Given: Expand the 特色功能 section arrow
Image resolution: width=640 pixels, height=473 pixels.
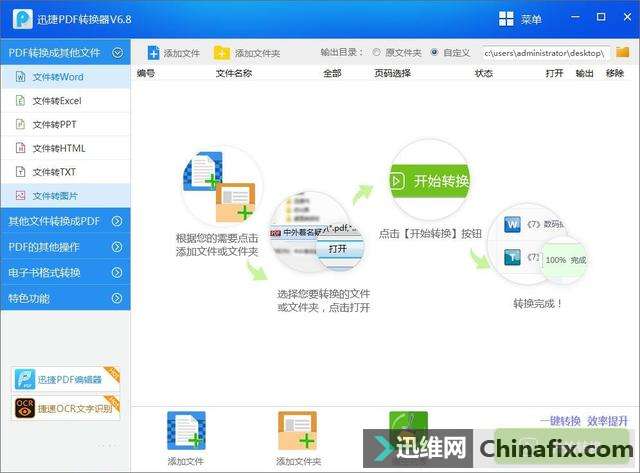Looking at the screenshot, I should (x=117, y=298).
